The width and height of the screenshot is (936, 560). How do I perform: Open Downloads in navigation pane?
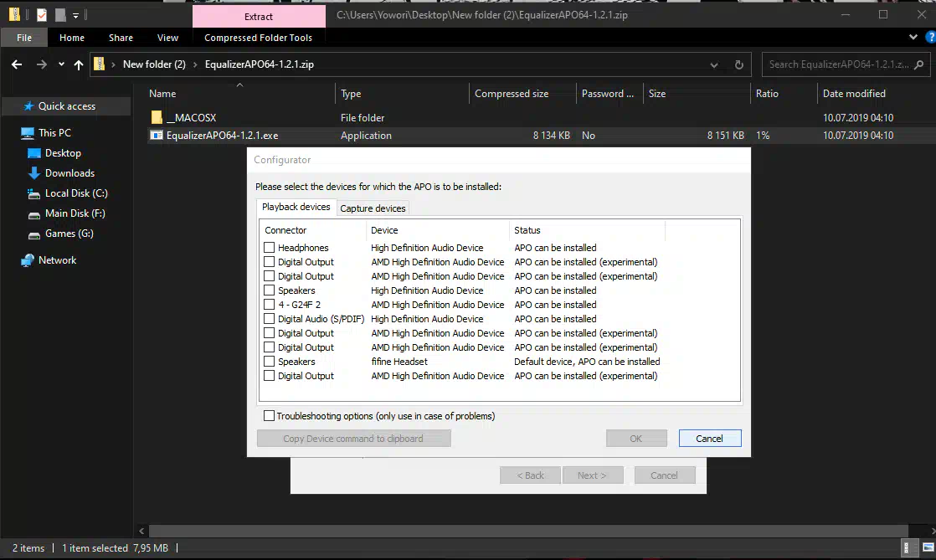tap(69, 173)
